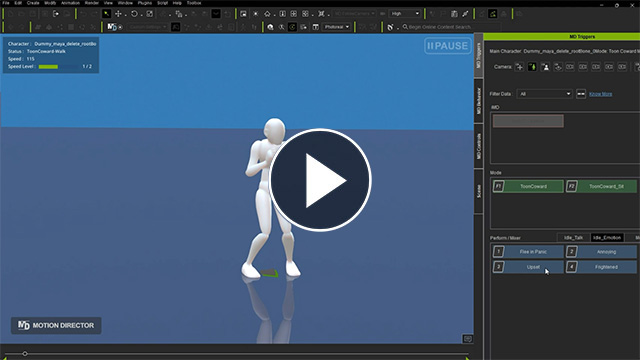Click the large video play button
This screenshot has width=640, height=360.
(320, 180)
